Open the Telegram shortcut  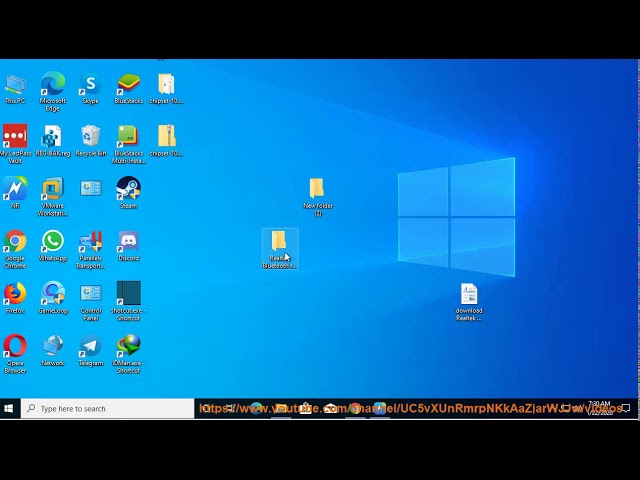pyautogui.click(x=91, y=351)
